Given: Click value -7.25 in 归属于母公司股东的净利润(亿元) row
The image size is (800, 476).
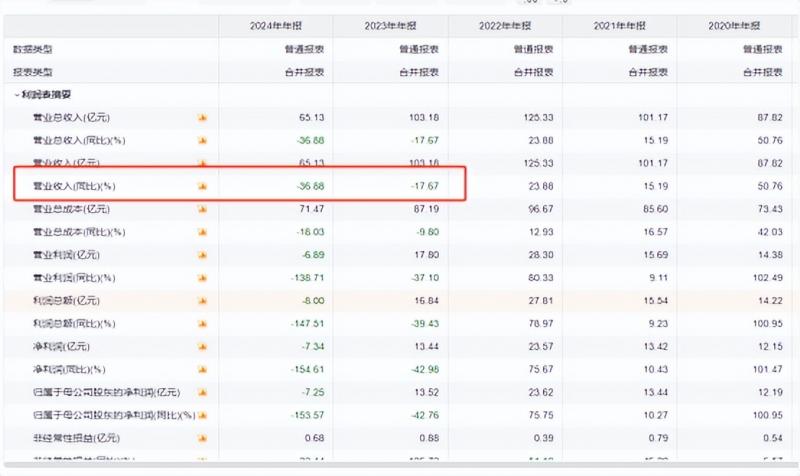Looking at the screenshot, I should pyautogui.click(x=313, y=392).
